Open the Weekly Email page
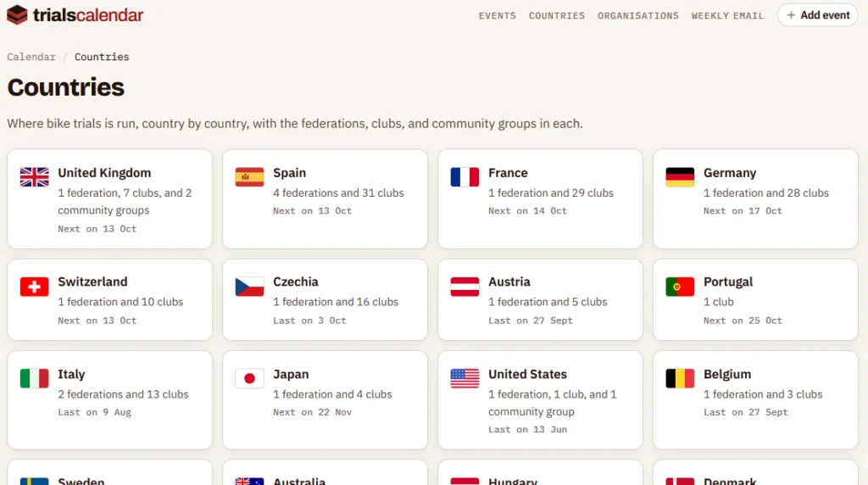The image size is (868, 485). pyautogui.click(x=726, y=15)
